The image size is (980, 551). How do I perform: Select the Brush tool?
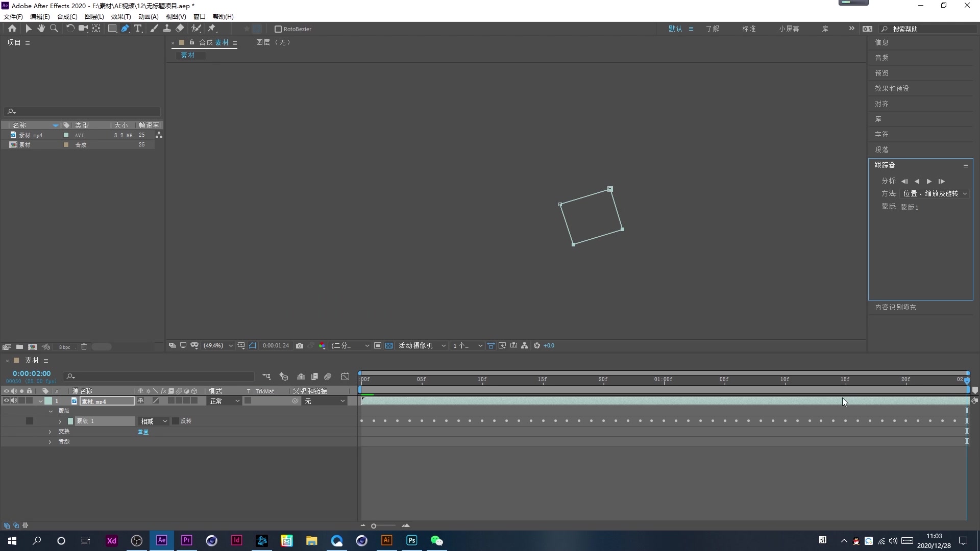point(154,29)
